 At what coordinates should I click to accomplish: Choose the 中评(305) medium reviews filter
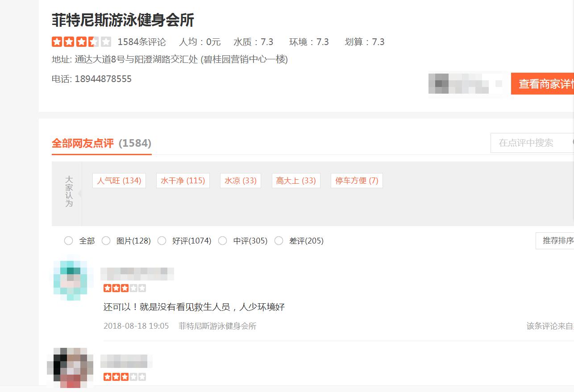223,240
